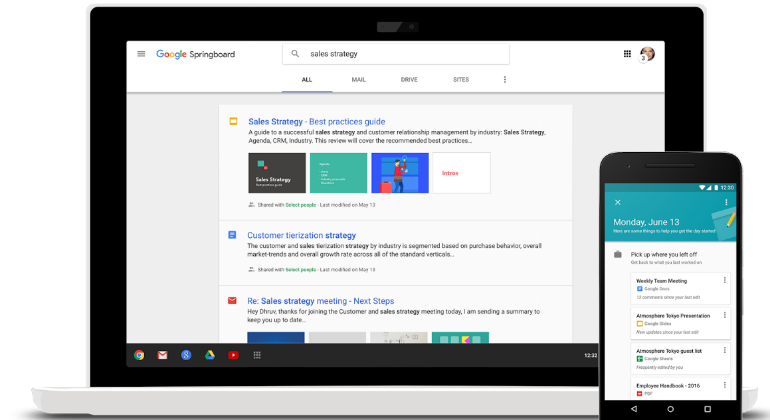Open options for Weekly Team Meeting card
Image resolution: width=770 pixels, height=420 pixels.
[724, 280]
